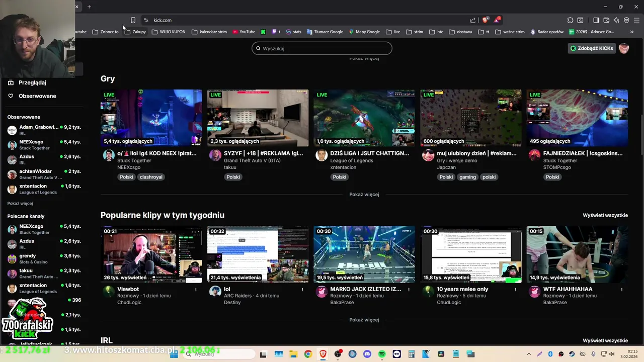Open Discord from the taskbar
This screenshot has height=362, width=644.
367,354
